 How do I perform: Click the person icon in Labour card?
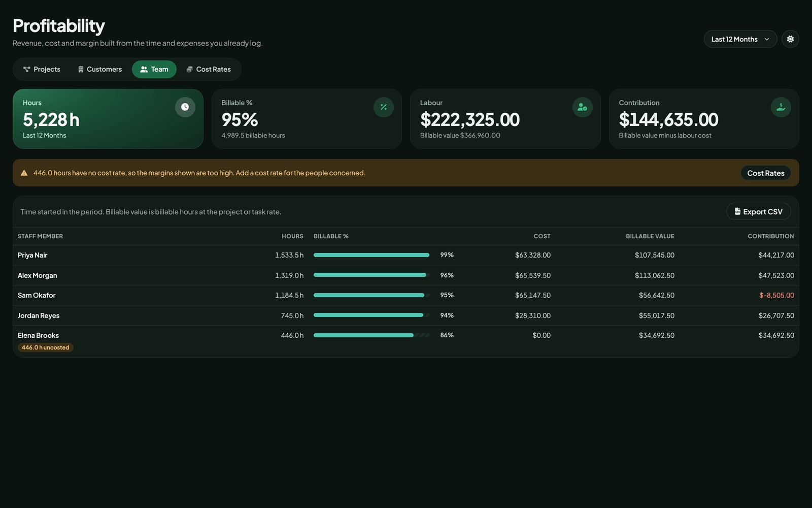coord(582,107)
